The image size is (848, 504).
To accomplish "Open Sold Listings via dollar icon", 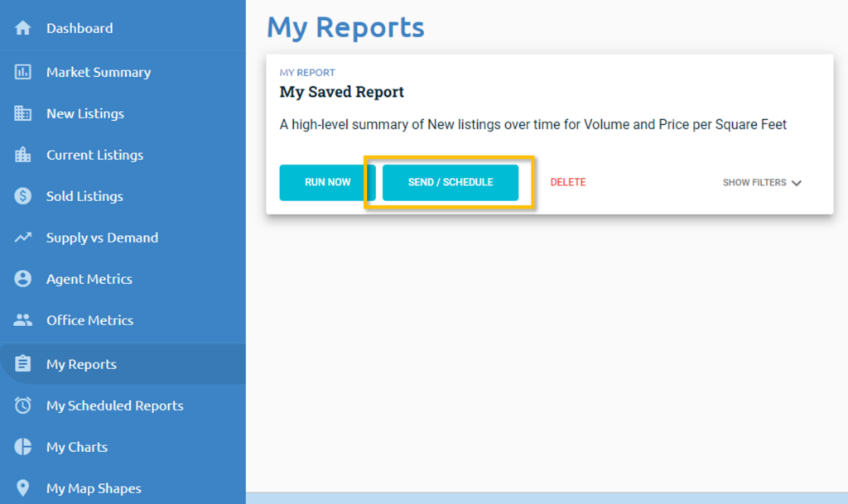I will [23, 196].
